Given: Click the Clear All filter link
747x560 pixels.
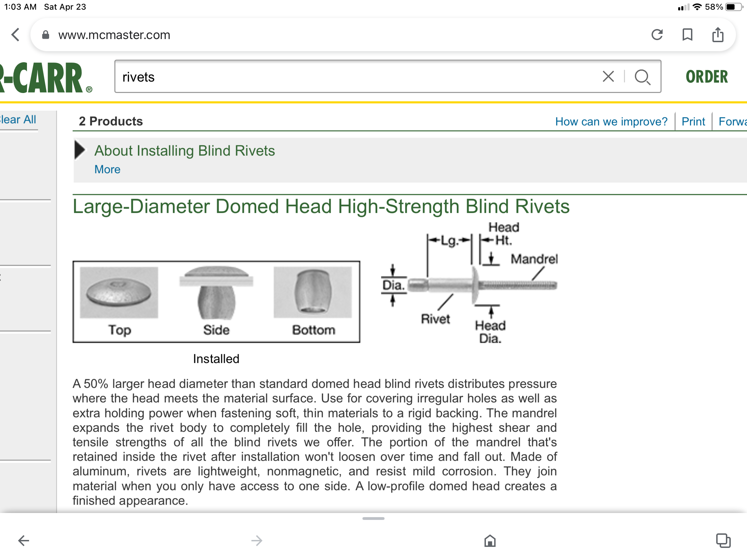Looking at the screenshot, I should [18, 120].
